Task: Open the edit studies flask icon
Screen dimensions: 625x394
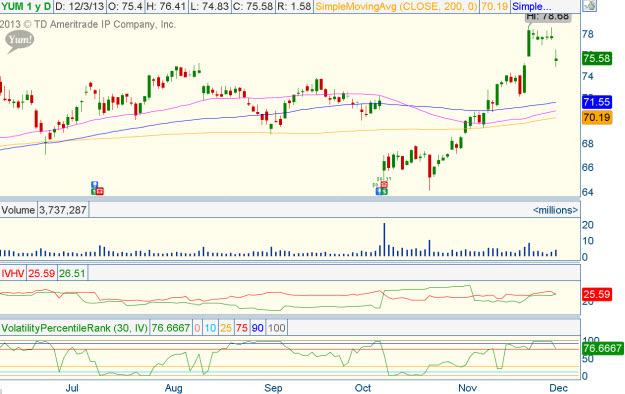Action: [x=589, y=6]
